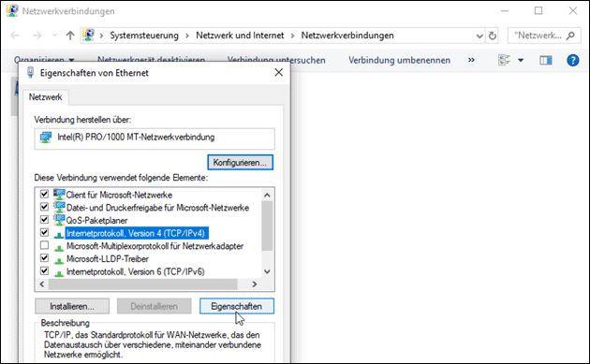Minimize the Netzwerkverbindungen window
590x364 pixels.
(505, 11)
